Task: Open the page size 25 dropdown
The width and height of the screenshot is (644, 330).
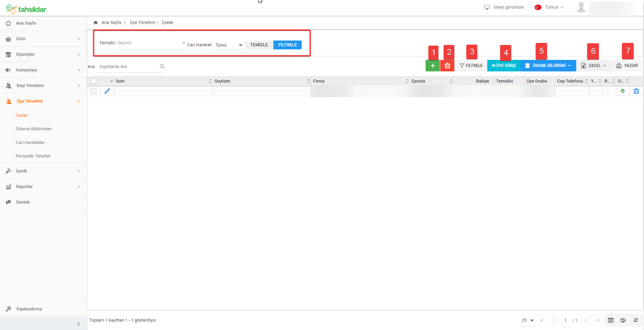Action: (x=527, y=320)
